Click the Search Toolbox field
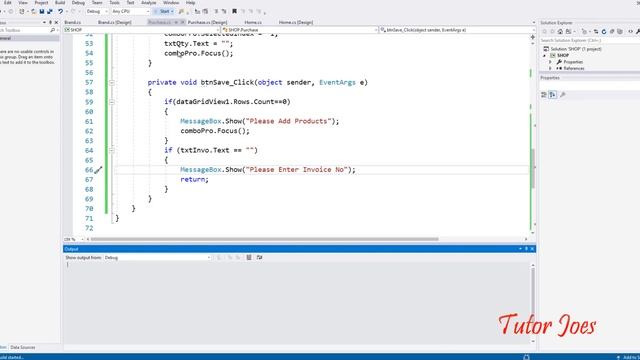Image resolution: width=640 pixels, height=360 pixels. click(24, 30)
